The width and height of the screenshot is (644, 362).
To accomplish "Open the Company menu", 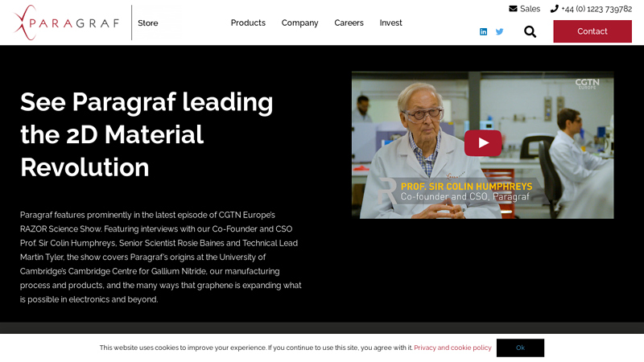I will point(299,23).
